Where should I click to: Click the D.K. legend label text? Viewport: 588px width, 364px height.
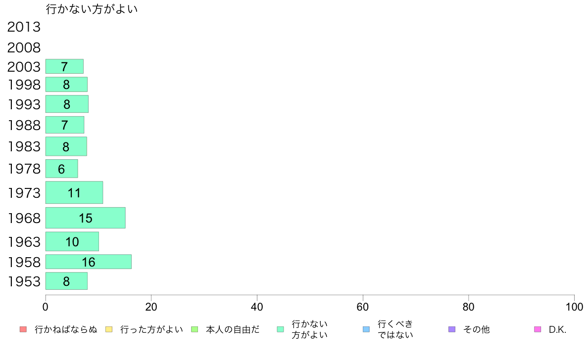[557, 329]
